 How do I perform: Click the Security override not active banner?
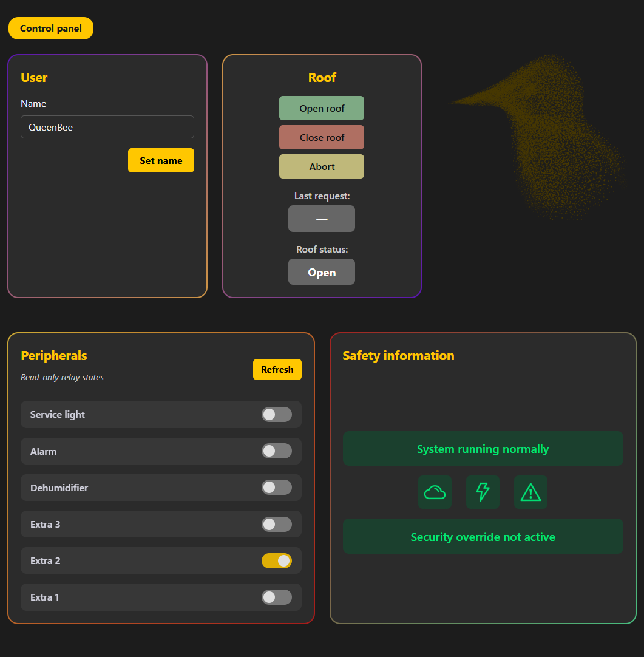pyautogui.click(x=483, y=536)
